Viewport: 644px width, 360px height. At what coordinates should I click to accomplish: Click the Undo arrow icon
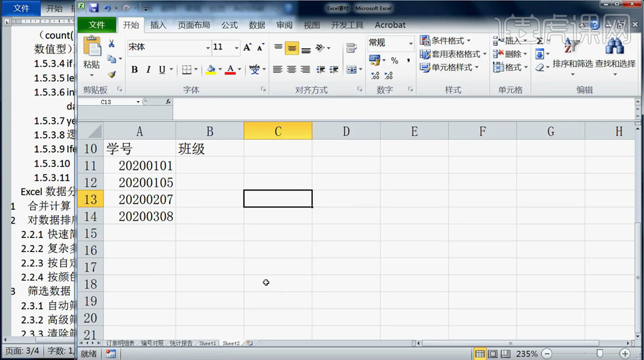tap(107, 7)
